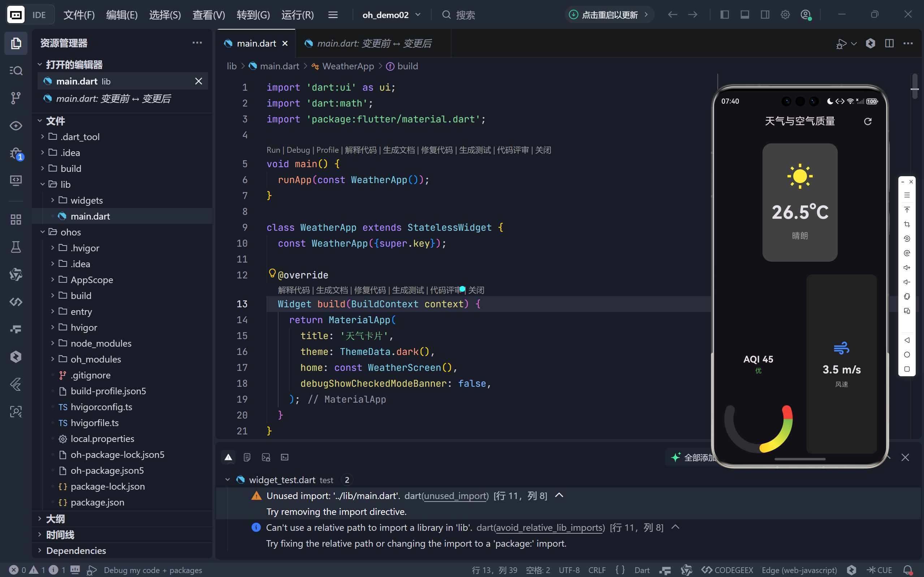Switch to the main.dart 变更前↔变更后 diff tab
This screenshot has height=577, width=924.
374,43
